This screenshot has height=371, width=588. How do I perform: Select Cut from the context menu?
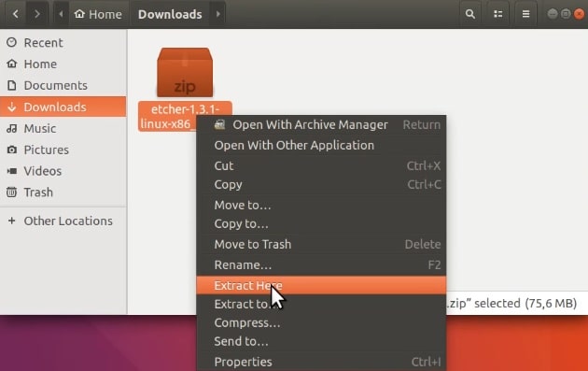[x=321, y=165]
